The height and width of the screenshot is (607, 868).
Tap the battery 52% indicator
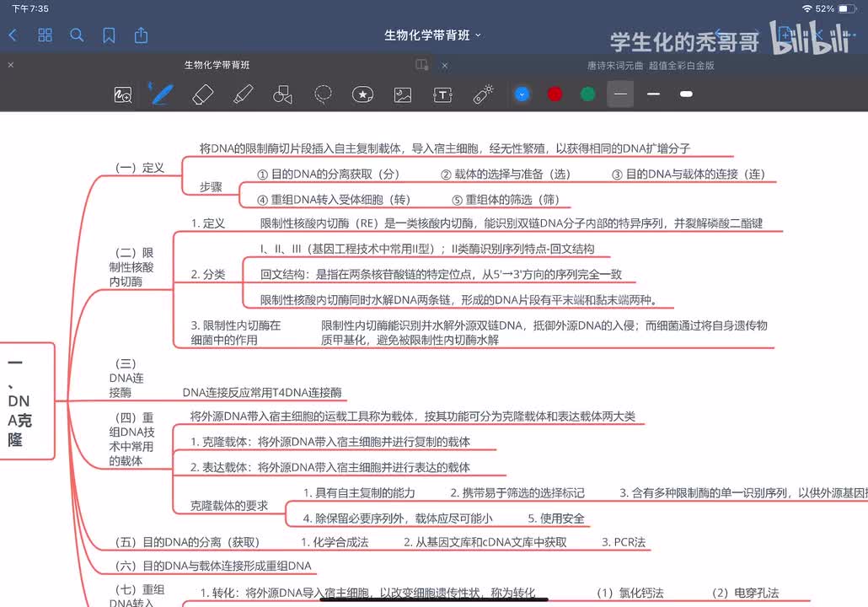836,9
